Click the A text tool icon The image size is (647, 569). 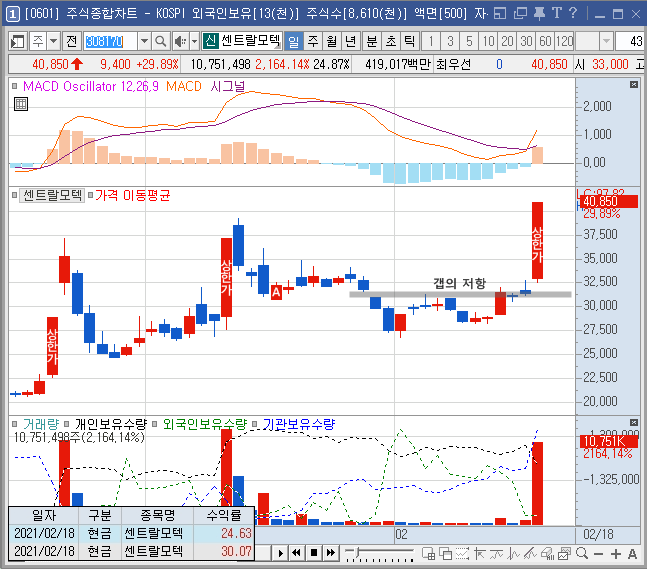click(x=632, y=554)
